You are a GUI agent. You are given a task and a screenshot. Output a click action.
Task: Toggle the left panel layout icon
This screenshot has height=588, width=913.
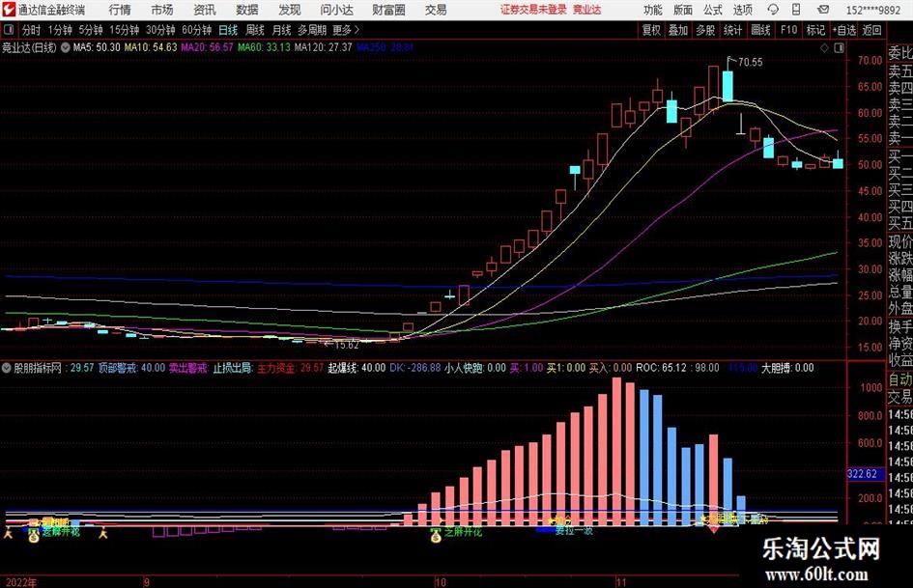tap(8, 30)
